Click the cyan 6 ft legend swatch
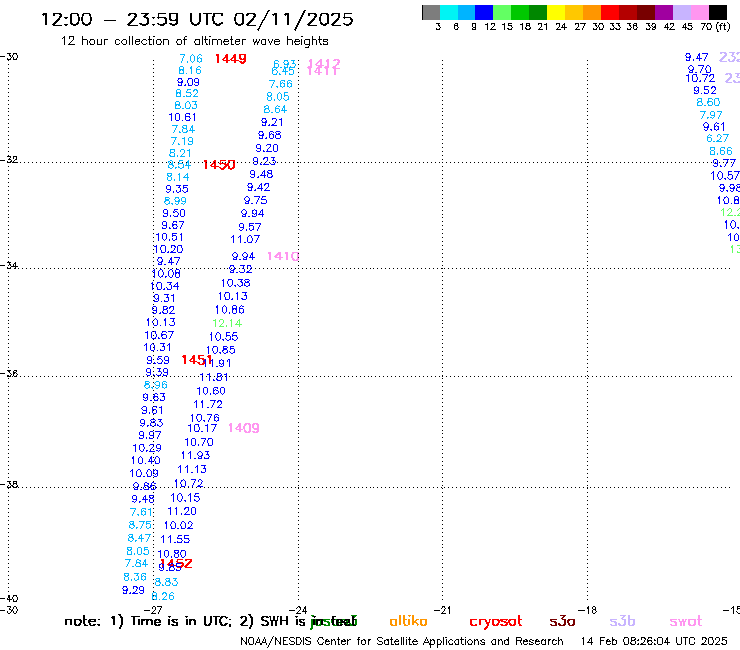Image resolution: width=740 pixels, height=650 pixels. [449, 12]
